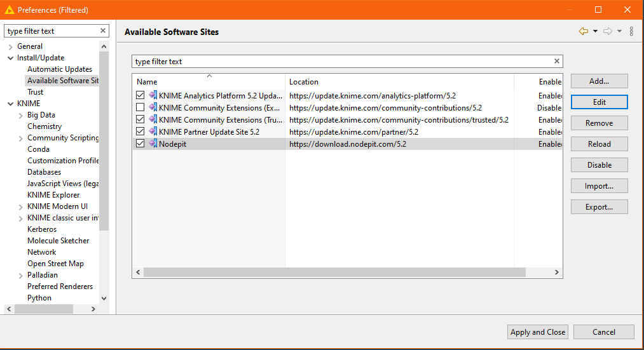Expand the KNIME classic user interface node
644x350 pixels.
pyautogui.click(x=20, y=219)
